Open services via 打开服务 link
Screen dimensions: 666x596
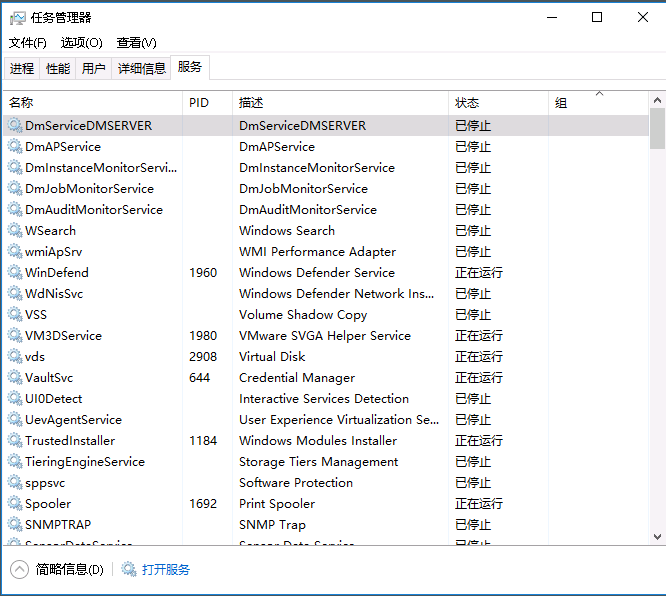166,569
